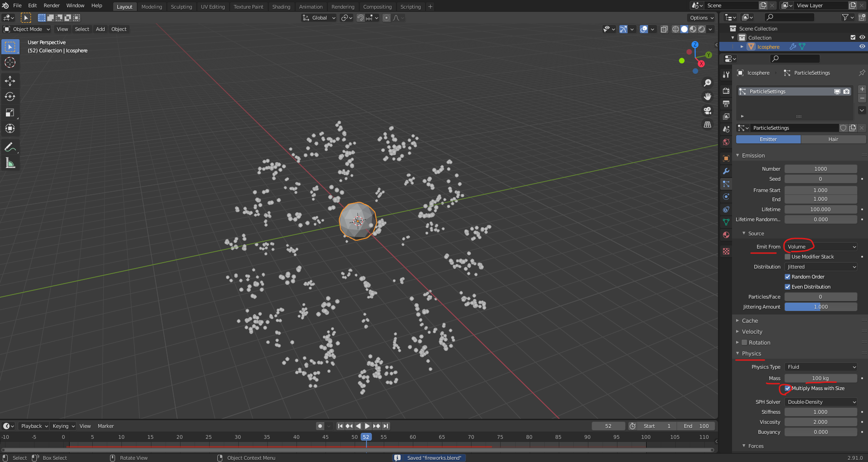Add a new collection in the outliner
This screenshot has width=868, height=462.
click(862, 17)
